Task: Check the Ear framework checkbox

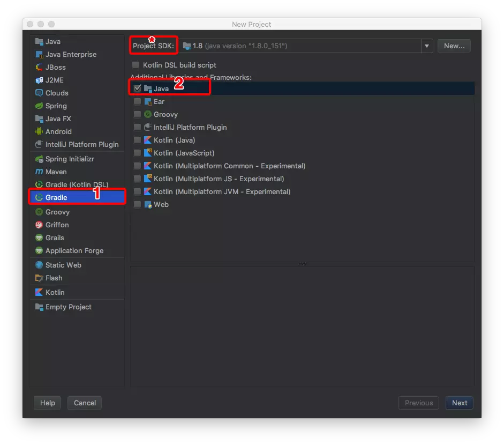Action: pyautogui.click(x=138, y=102)
